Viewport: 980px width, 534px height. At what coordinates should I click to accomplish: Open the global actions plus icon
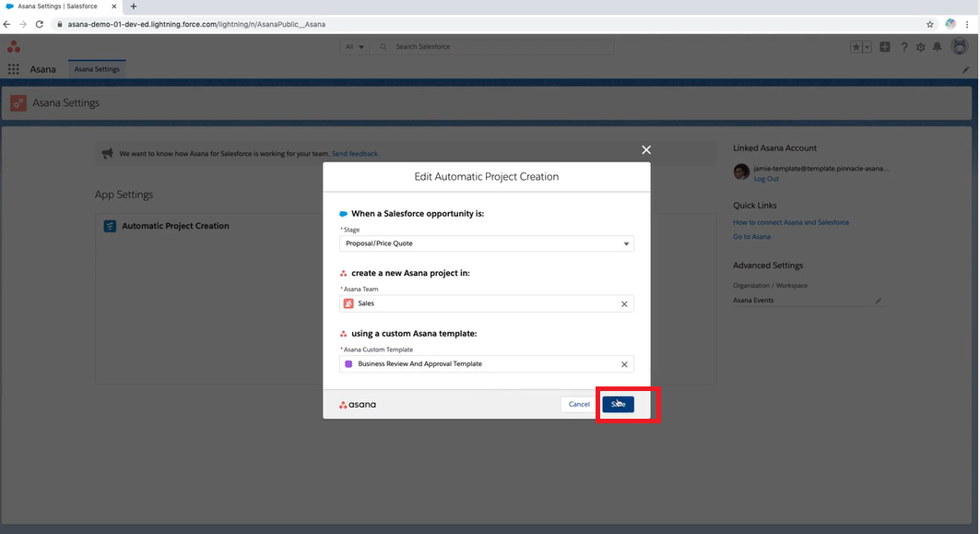tap(885, 47)
